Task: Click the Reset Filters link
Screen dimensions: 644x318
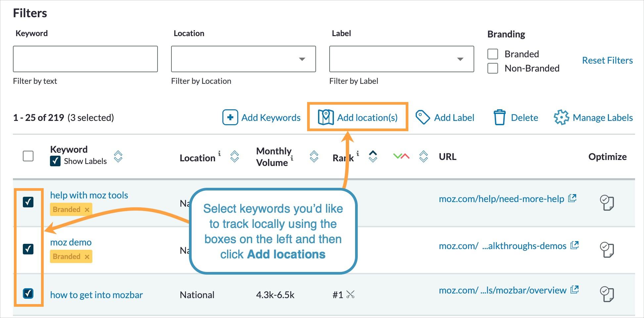Action: pyautogui.click(x=608, y=60)
